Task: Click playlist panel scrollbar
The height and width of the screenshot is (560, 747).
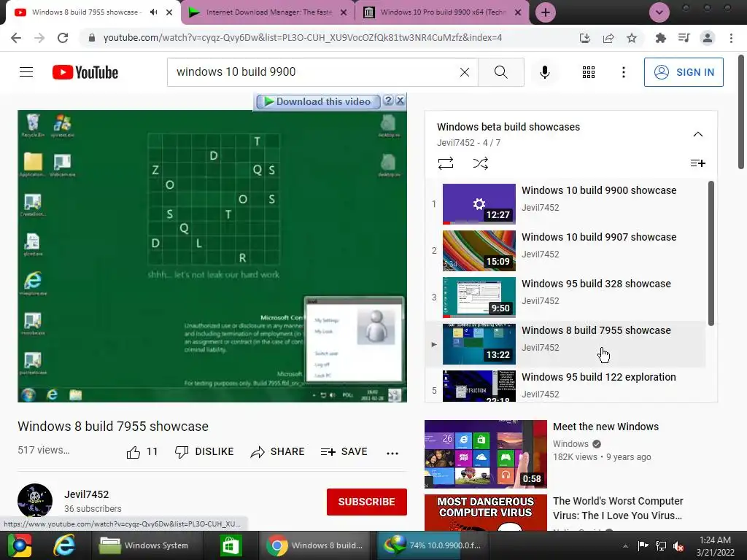Action: pyautogui.click(x=711, y=253)
